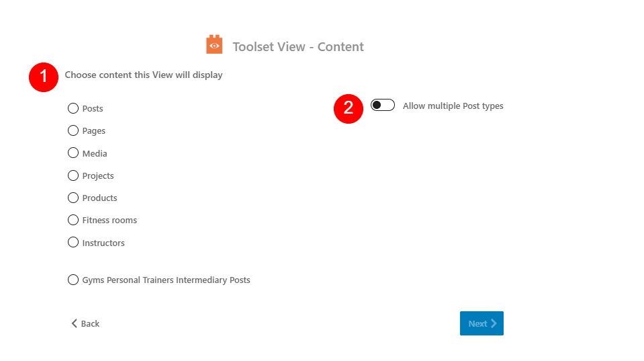Click the red step 1 badge

44,77
